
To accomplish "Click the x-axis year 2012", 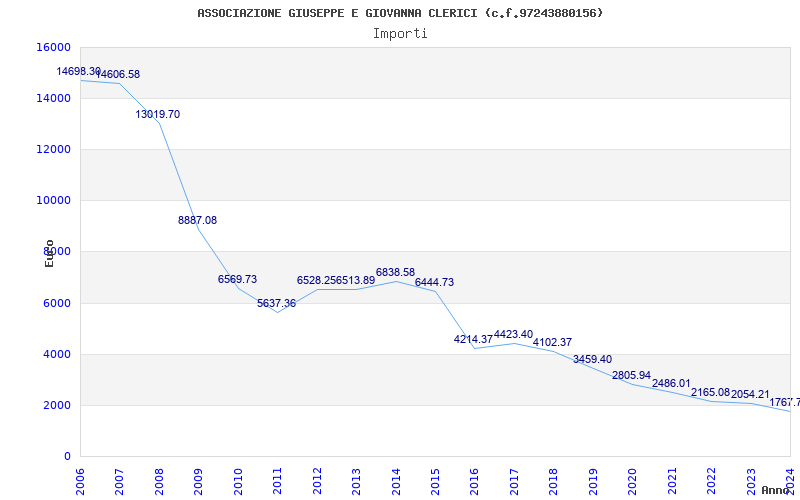I will point(317,481).
